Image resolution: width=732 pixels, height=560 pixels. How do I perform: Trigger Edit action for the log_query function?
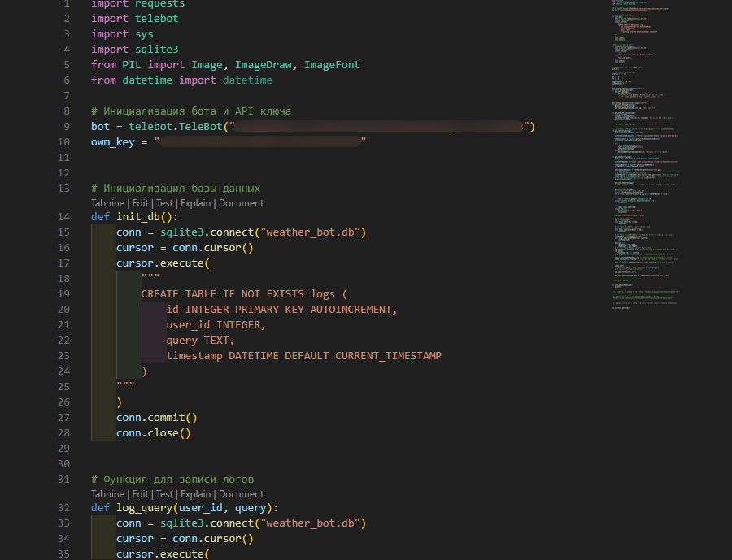[x=140, y=493]
